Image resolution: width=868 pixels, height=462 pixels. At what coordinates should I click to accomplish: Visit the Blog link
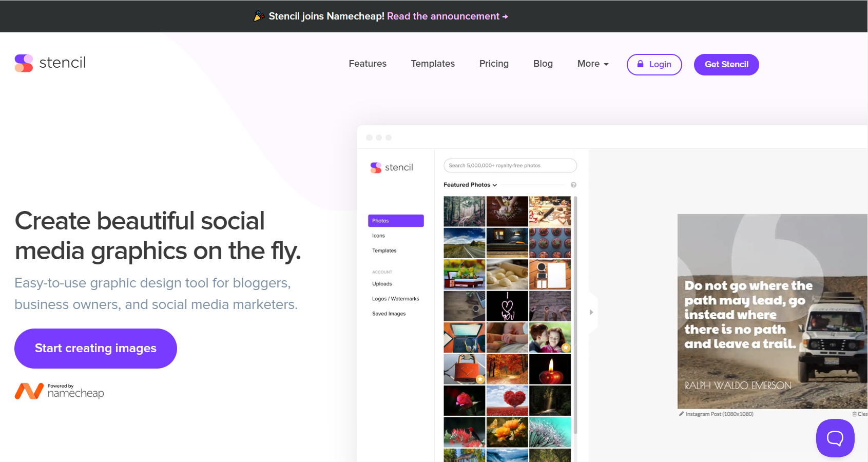(543, 64)
